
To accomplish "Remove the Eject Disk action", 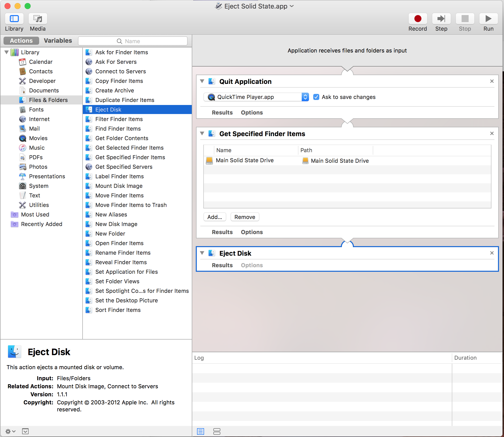I will pyautogui.click(x=492, y=253).
